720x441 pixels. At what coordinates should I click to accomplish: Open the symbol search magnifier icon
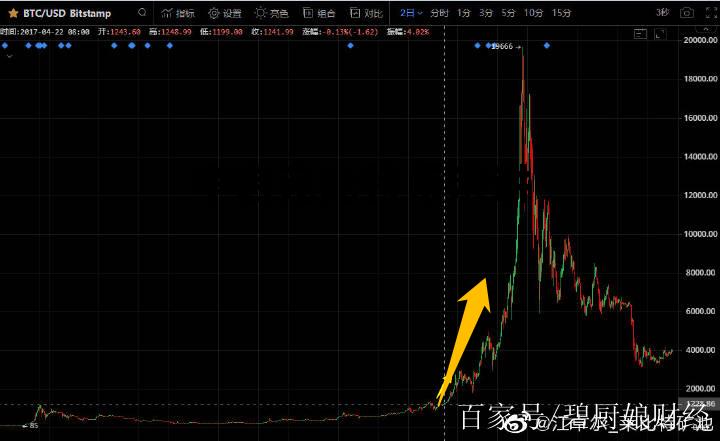click(x=142, y=12)
